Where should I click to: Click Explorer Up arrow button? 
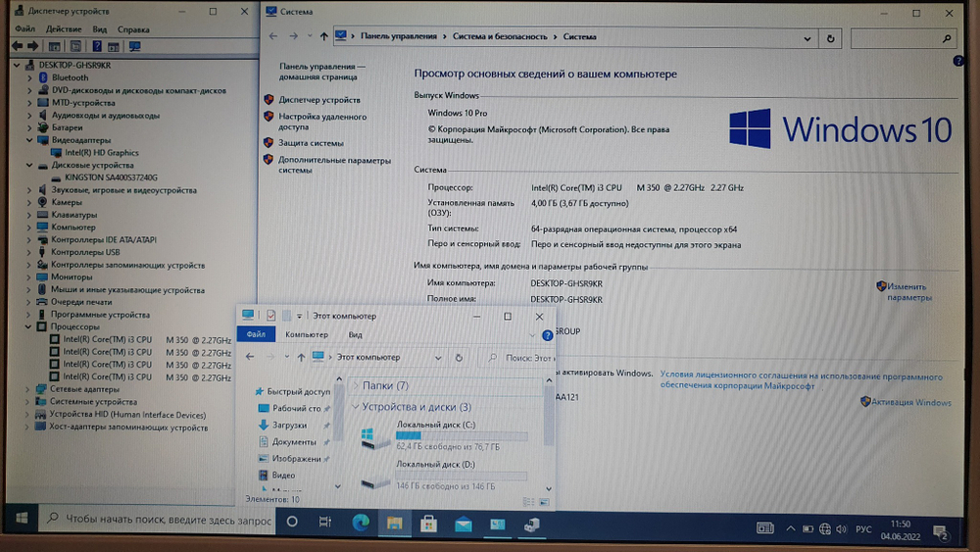tap(301, 357)
